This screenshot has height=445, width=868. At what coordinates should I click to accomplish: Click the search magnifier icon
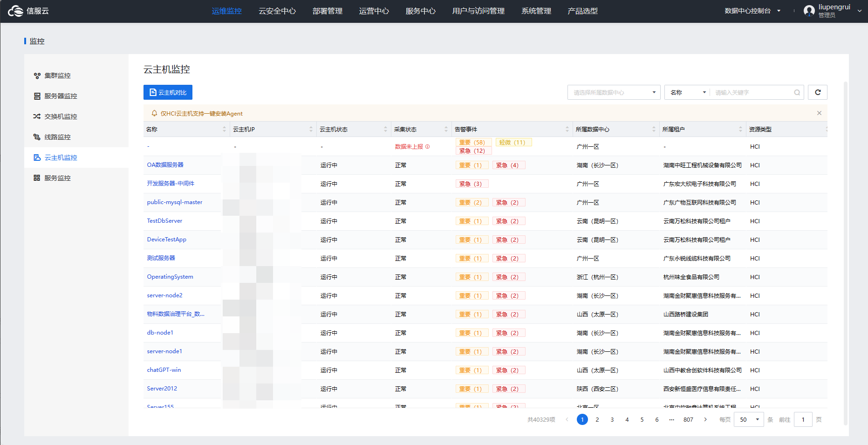[x=797, y=93]
